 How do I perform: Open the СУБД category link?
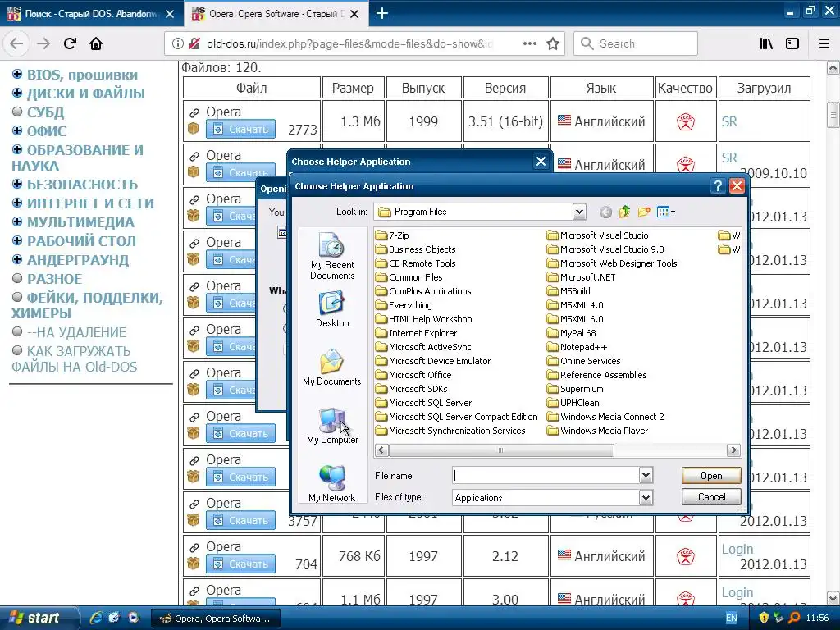click(x=46, y=112)
